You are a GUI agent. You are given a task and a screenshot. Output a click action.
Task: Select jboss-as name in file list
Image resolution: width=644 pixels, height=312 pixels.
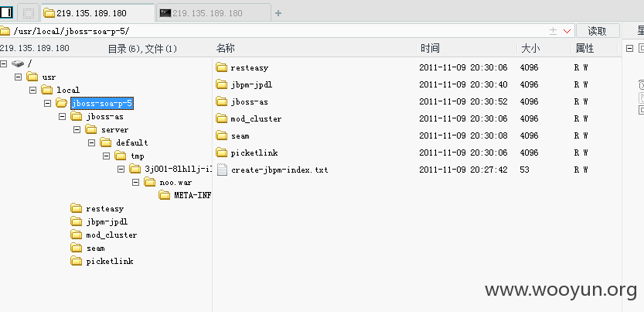tap(249, 102)
